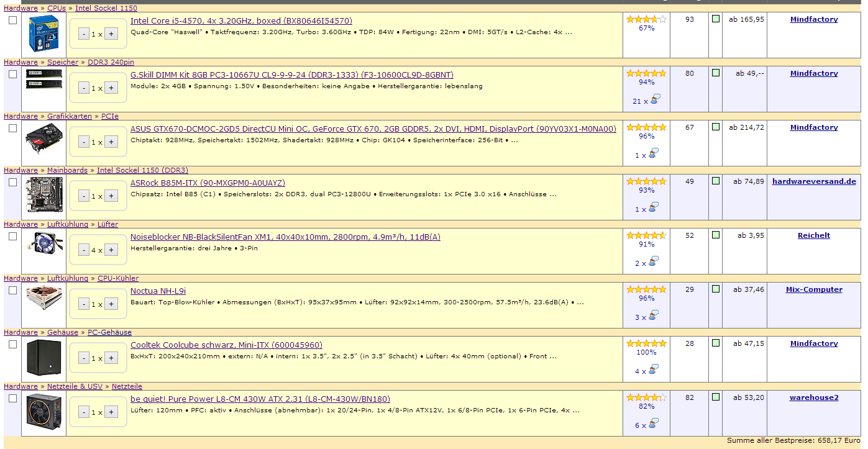
Task: Open reviews icon for ASUS GTX670 card
Action: (655, 153)
